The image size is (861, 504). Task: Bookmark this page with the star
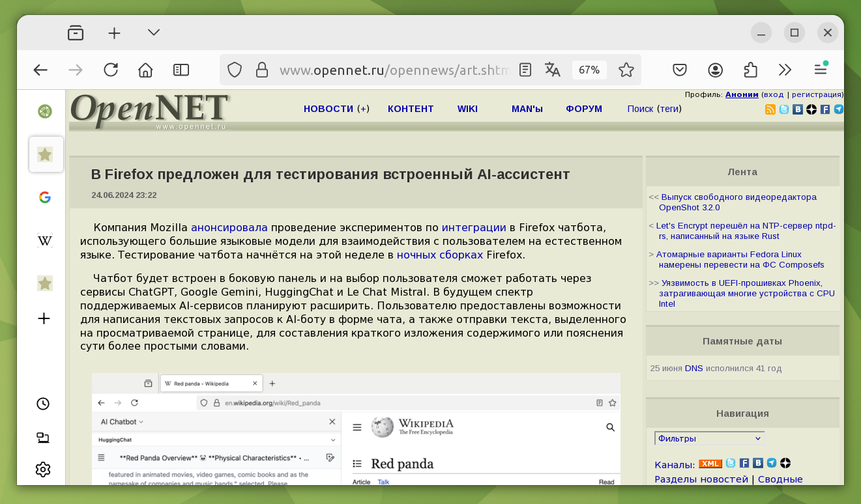tap(626, 70)
